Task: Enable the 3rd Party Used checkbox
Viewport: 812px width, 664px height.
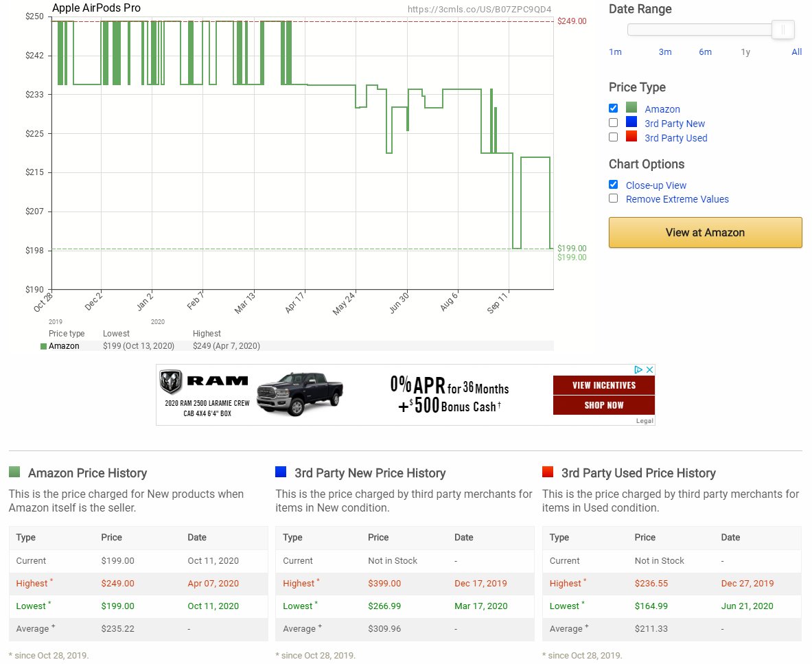Action: [613, 137]
